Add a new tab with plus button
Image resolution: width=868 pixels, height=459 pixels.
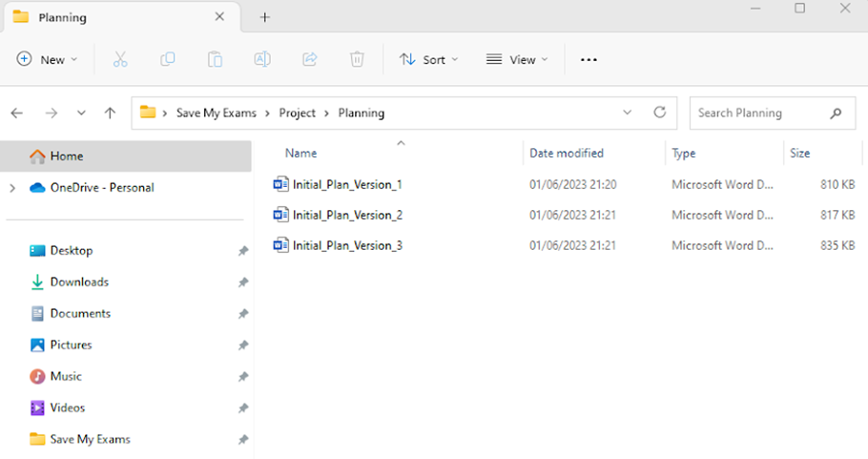(265, 17)
